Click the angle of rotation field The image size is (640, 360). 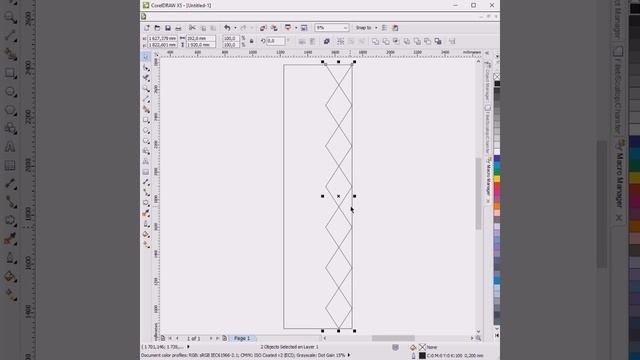(276, 41)
